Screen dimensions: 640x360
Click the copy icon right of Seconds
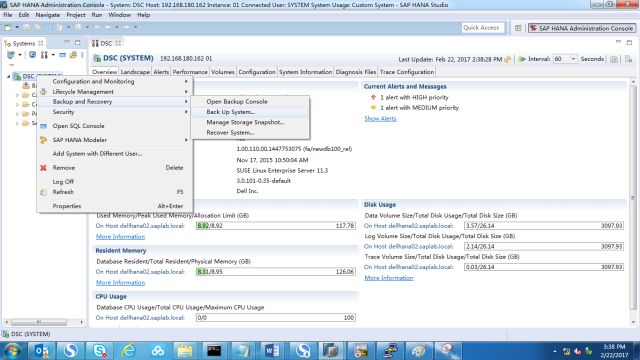pos(614,59)
